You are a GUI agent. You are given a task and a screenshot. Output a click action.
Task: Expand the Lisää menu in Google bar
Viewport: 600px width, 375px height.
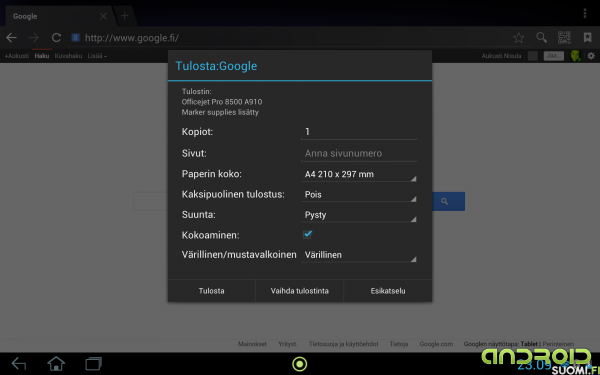click(x=97, y=56)
